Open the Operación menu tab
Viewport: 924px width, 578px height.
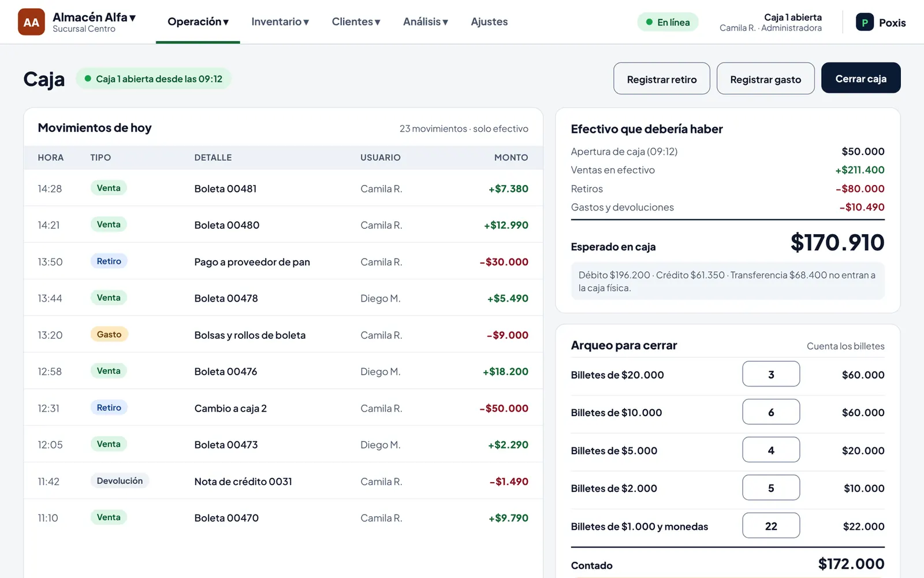pos(198,22)
